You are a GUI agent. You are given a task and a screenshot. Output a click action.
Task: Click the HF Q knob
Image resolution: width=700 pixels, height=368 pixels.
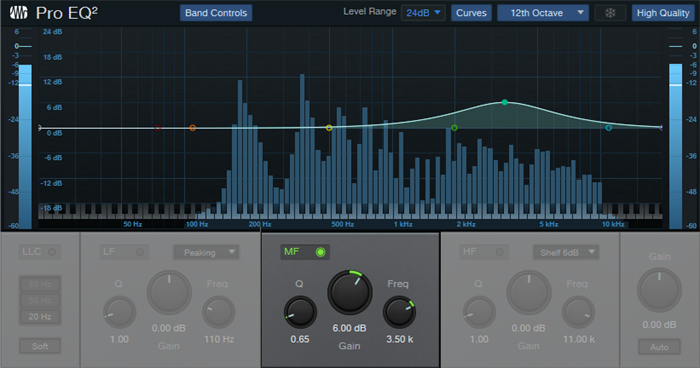click(x=479, y=312)
